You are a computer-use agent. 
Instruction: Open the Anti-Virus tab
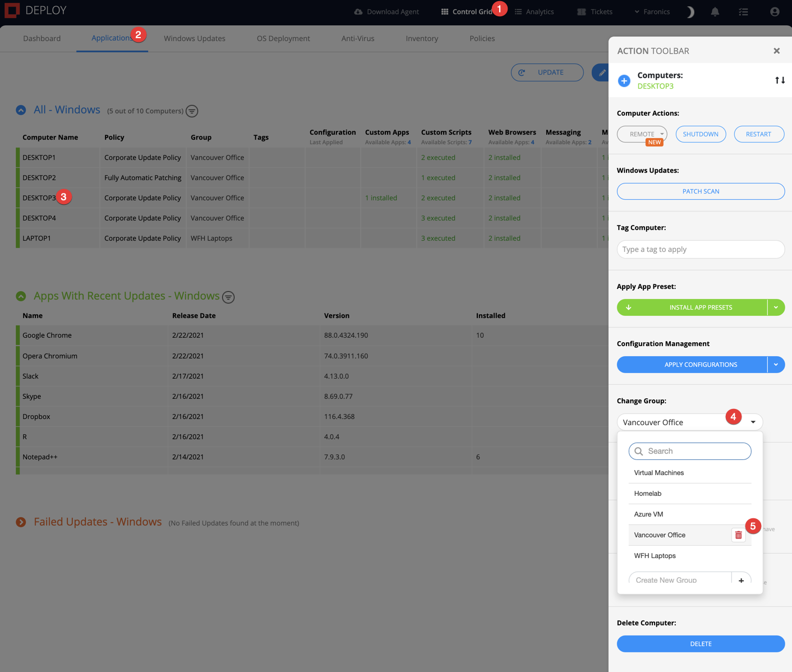click(x=358, y=39)
